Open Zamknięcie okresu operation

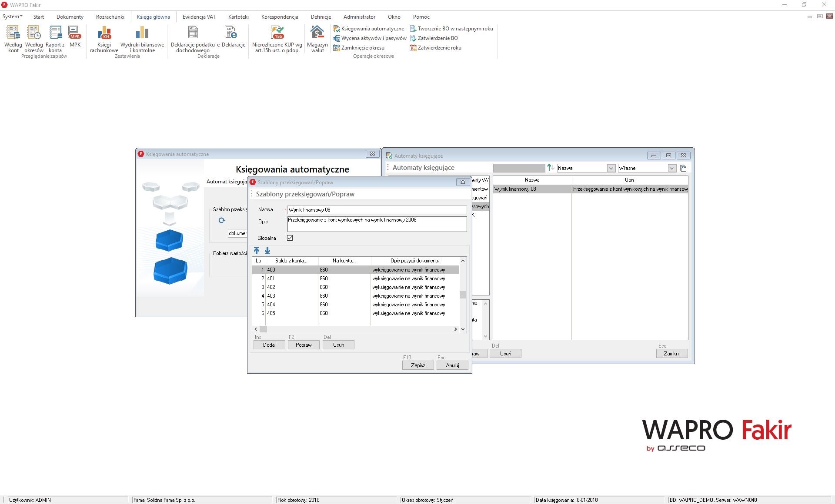[359, 48]
